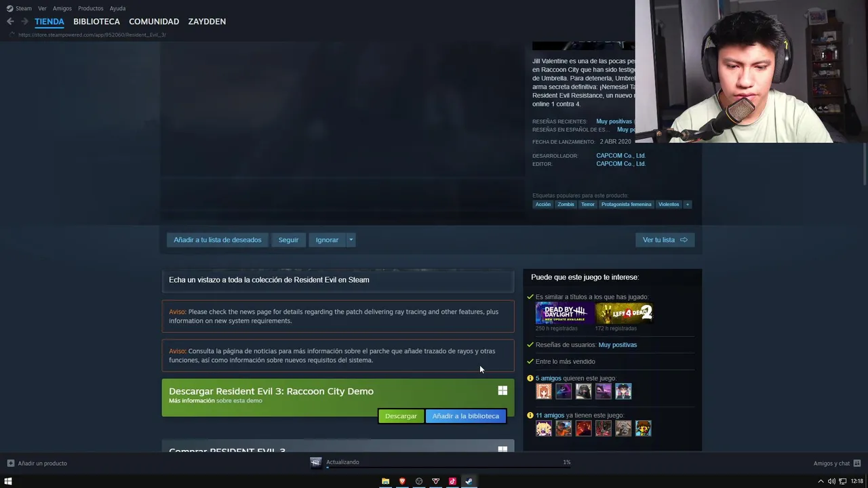Click the Windows platform icon on demo
The image size is (868, 488).
click(x=502, y=390)
